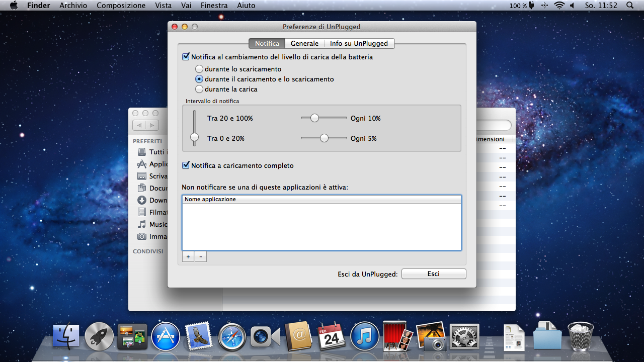Open the Info su UnPlugged tab
644x362 pixels.
[x=359, y=44]
